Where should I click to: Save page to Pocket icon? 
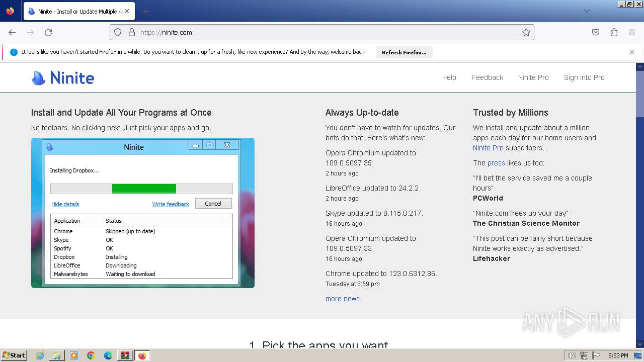pos(596,32)
